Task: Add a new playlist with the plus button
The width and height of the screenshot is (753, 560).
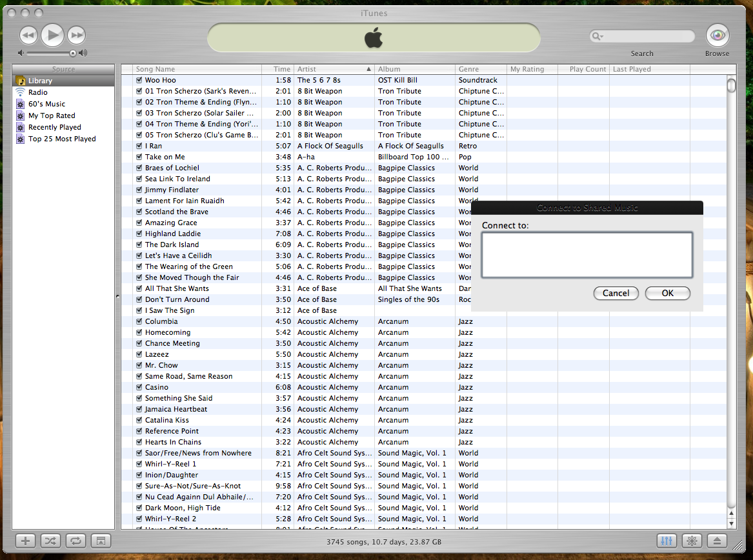Action: pyautogui.click(x=25, y=541)
